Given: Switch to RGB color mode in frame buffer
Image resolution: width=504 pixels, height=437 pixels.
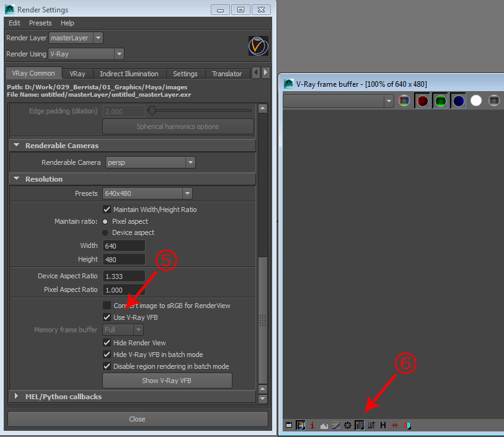Looking at the screenshot, I should tap(404, 101).
